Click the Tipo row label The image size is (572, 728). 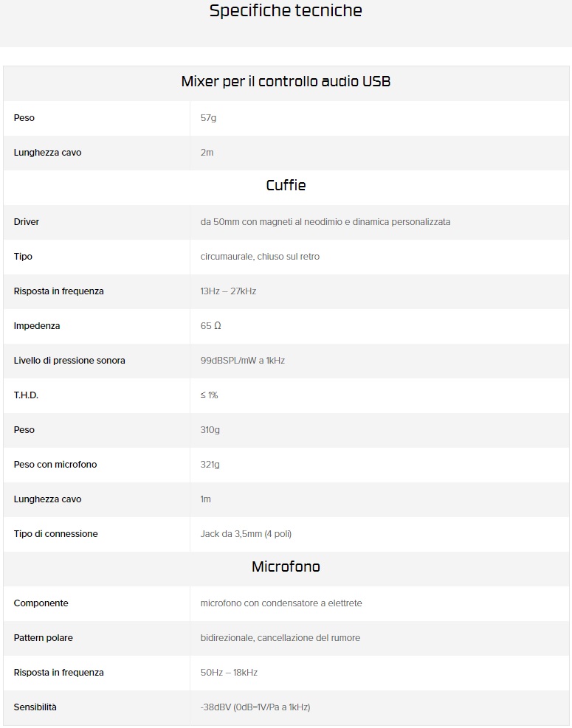coord(23,257)
